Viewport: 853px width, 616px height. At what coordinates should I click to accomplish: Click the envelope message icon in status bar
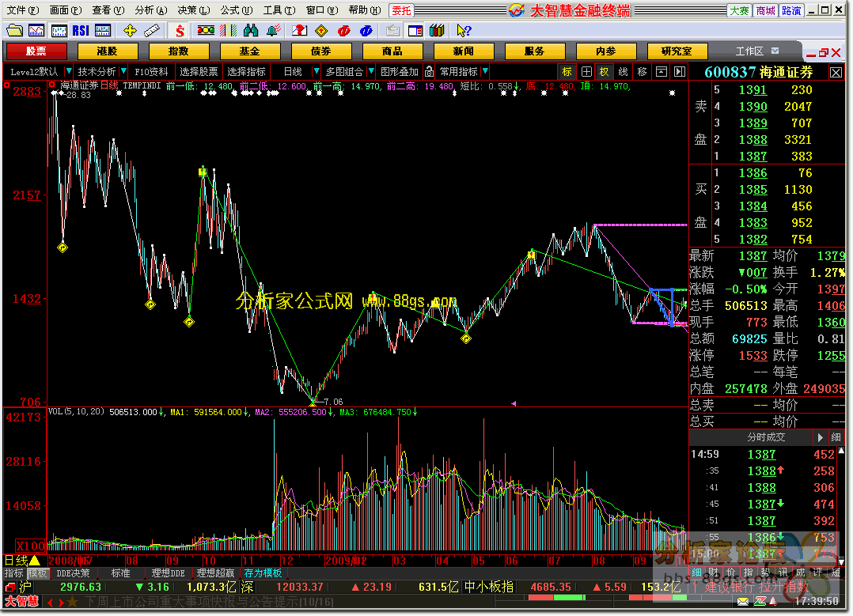pos(743,601)
